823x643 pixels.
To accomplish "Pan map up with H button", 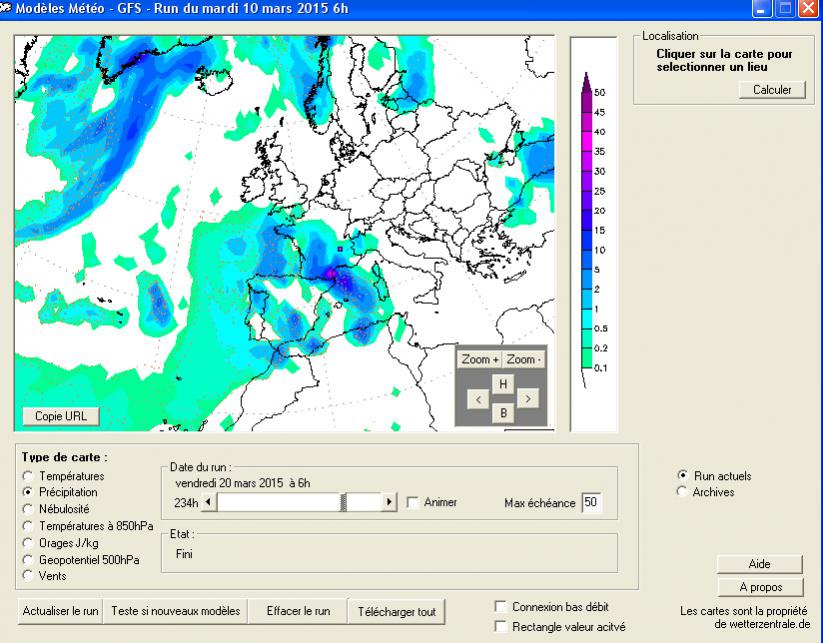I will pos(502,384).
